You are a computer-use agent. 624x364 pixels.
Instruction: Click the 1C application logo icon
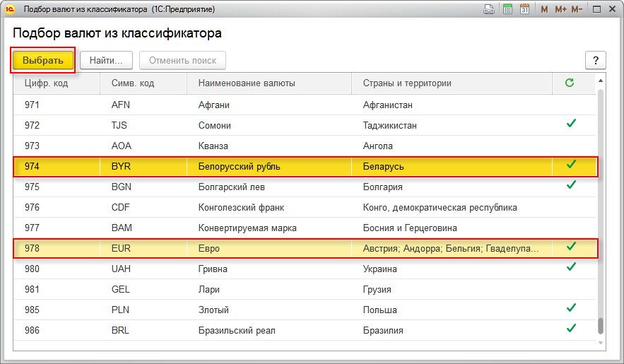11,9
